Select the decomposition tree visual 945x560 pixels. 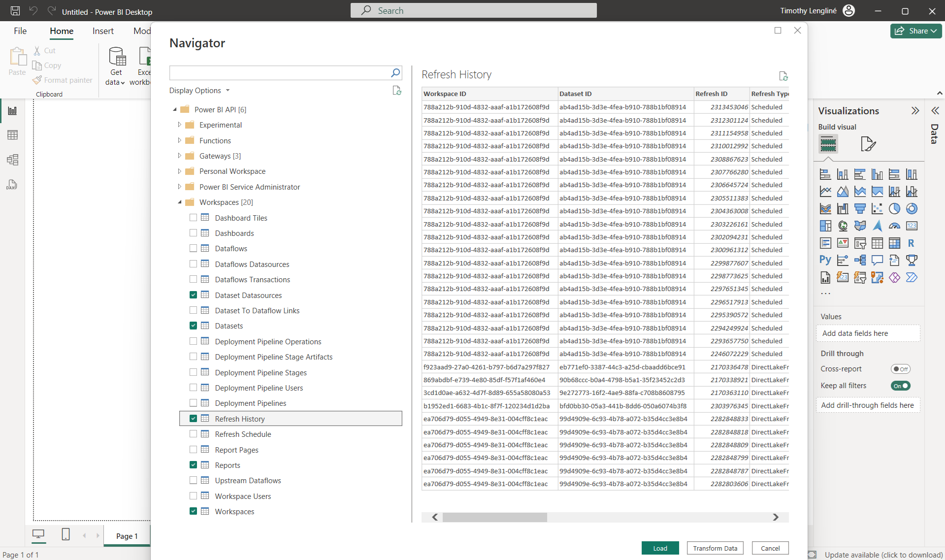(x=860, y=260)
